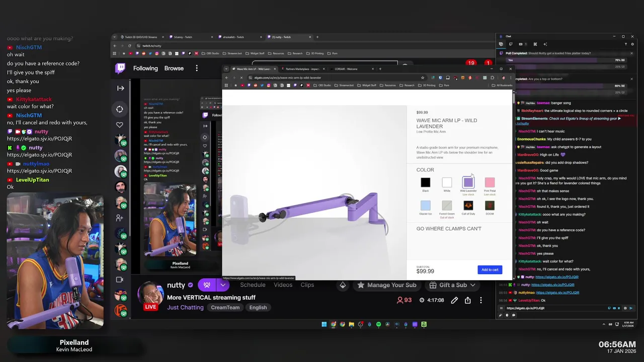The width and height of the screenshot is (644, 362).
Task: Click the Windows Start button
Action: (324, 324)
